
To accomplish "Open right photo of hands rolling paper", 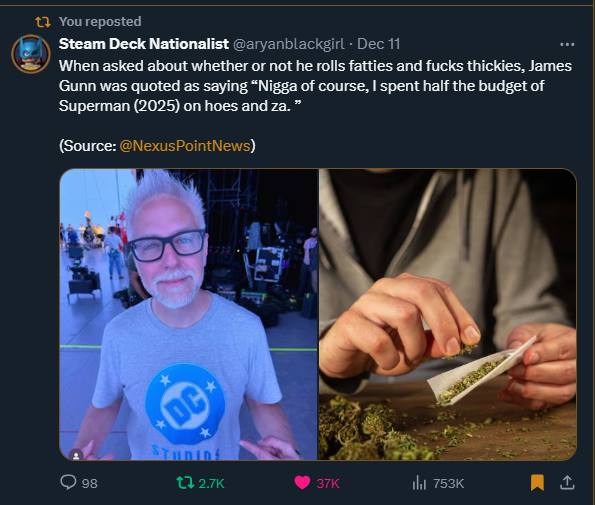I will pyautogui.click(x=448, y=314).
